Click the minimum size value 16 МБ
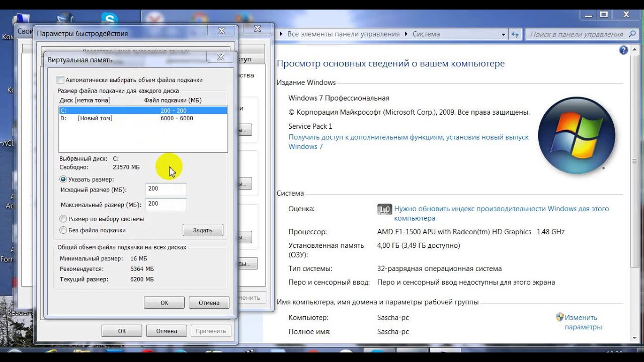The height and width of the screenshot is (362, 644). point(139,258)
